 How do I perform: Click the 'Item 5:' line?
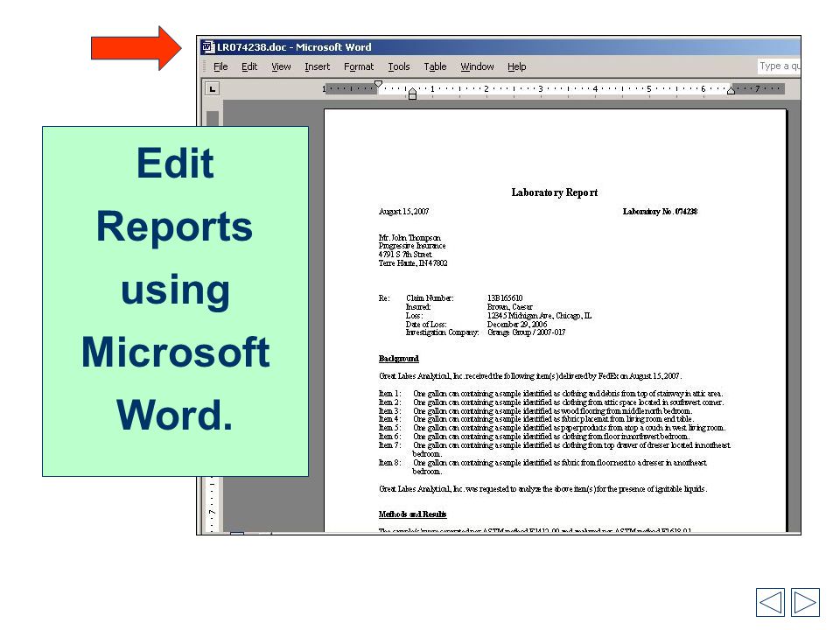pos(552,428)
